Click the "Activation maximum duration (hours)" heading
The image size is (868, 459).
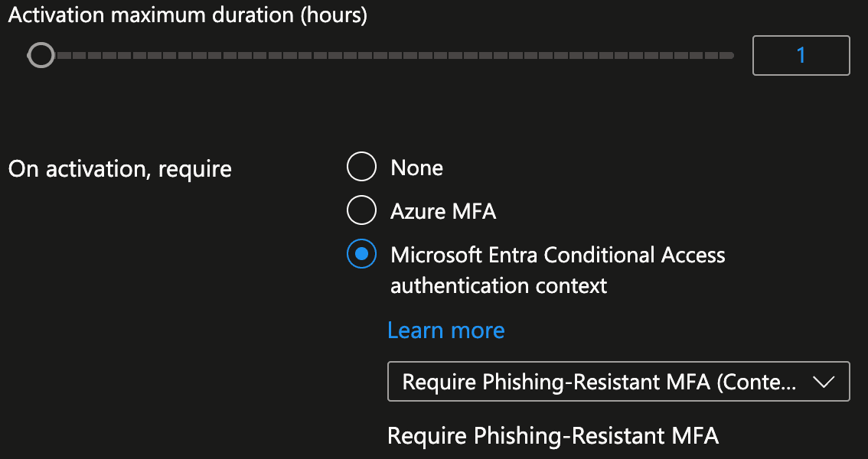click(x=188, y=15)
